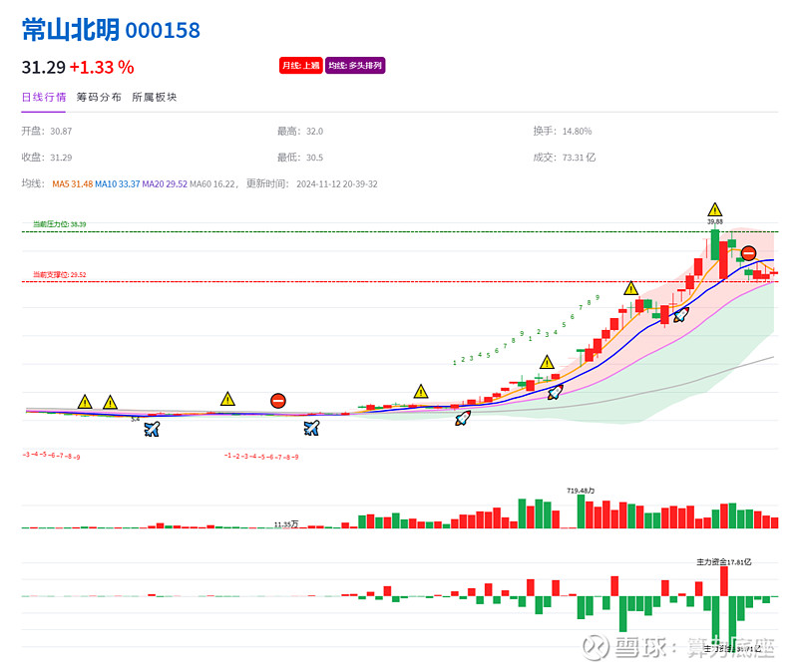Click the tallest red main-capital bar under 17.81亿
798x672 pixels.
[x=724, y=581]
